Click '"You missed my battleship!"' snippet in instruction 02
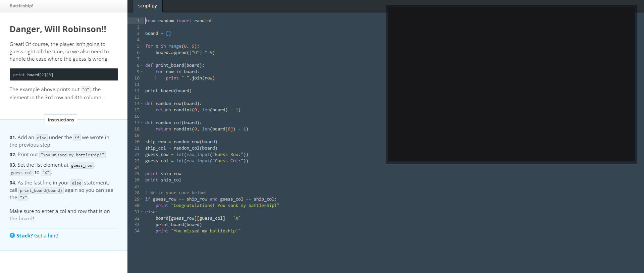Screen dimensions: 644x273 (72, 155)
